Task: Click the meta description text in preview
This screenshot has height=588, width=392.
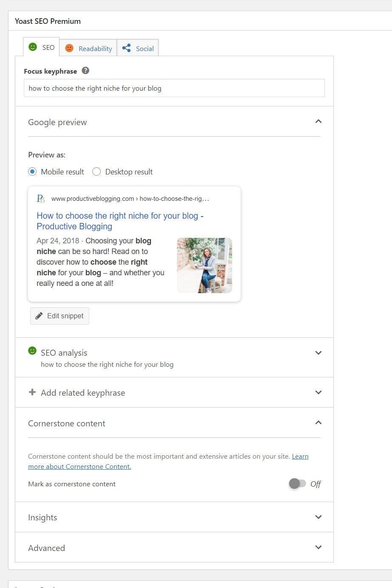Action: point(100,262)
